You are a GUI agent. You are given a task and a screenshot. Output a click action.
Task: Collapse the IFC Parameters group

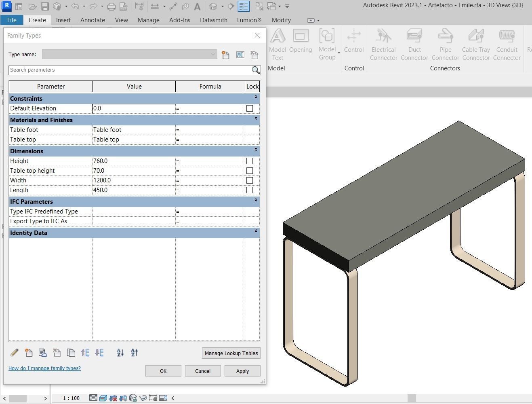(x=256, y=200)
